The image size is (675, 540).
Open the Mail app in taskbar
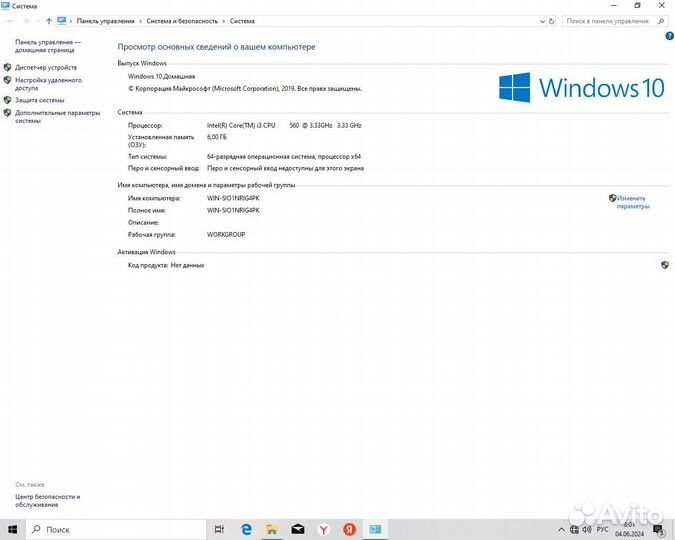297,529
